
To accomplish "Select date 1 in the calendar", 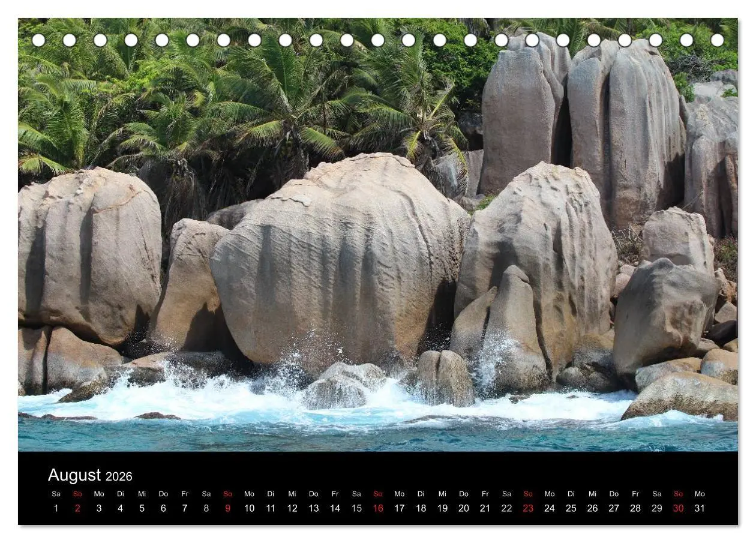I will point(56,508).
